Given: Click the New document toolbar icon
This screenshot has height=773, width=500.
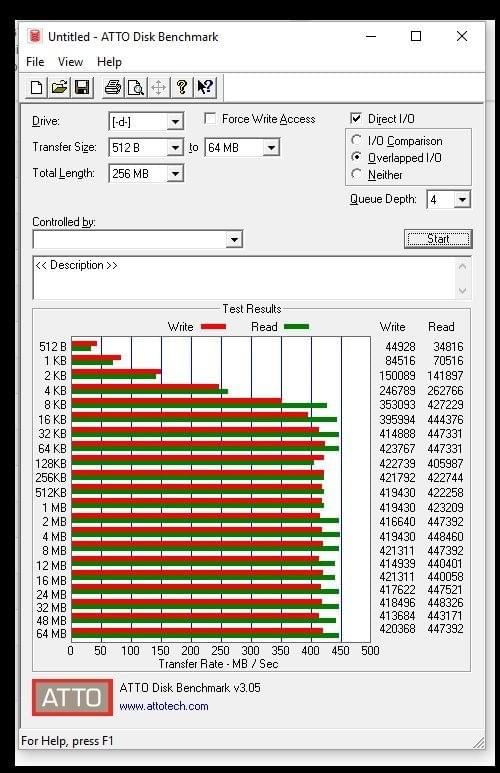Looking at the screenshot, I should click(36, 88).
